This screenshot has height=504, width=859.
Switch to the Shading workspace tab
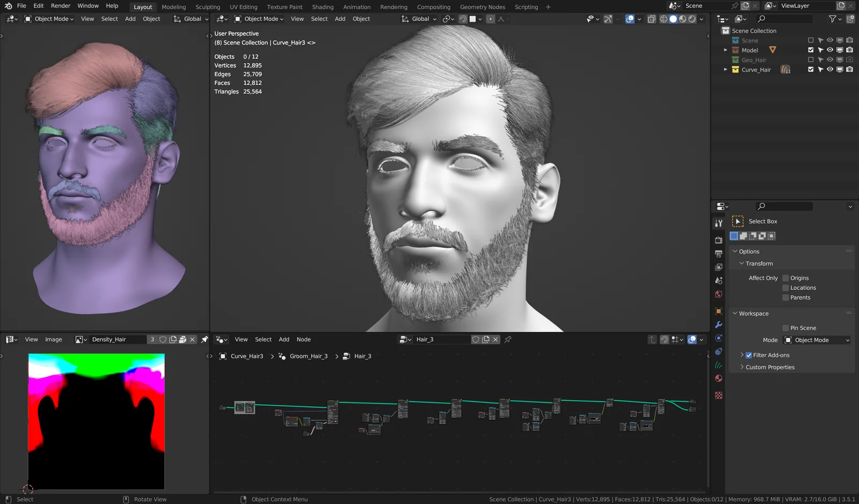323,6
